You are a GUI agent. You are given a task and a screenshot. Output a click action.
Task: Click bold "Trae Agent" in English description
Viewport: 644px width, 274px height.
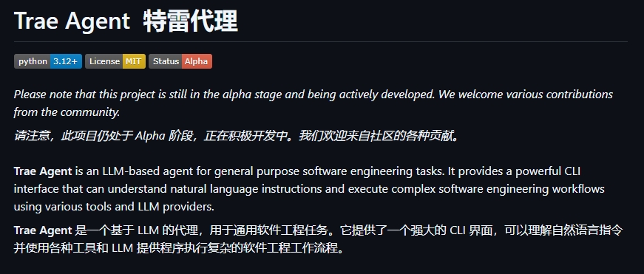pyautogui.click(x=43, y=171)
